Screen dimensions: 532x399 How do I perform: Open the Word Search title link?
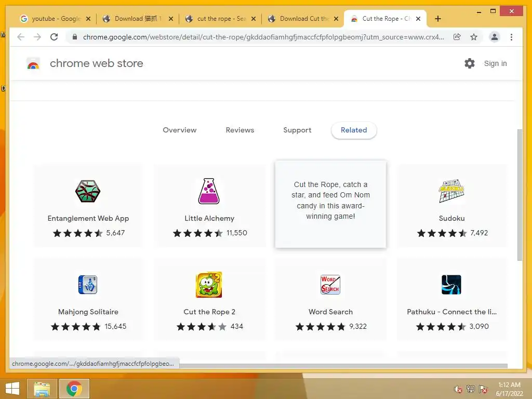pyautogui.click(x=330, y=312)
